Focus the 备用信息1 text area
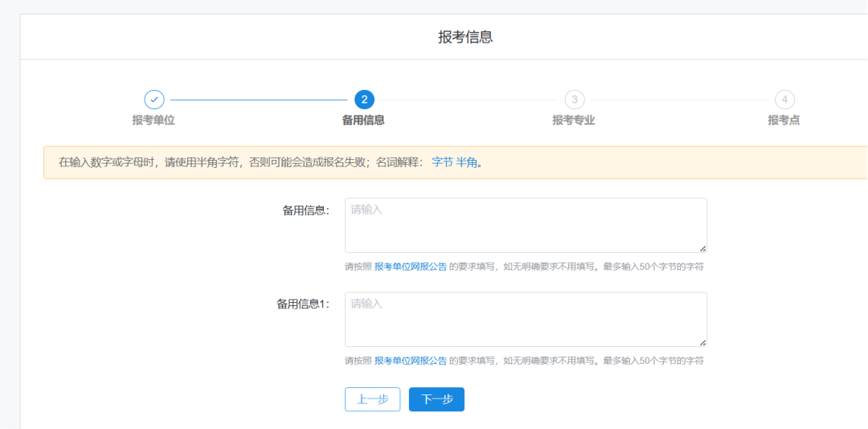The image size is (868, 429). point(526,319)
